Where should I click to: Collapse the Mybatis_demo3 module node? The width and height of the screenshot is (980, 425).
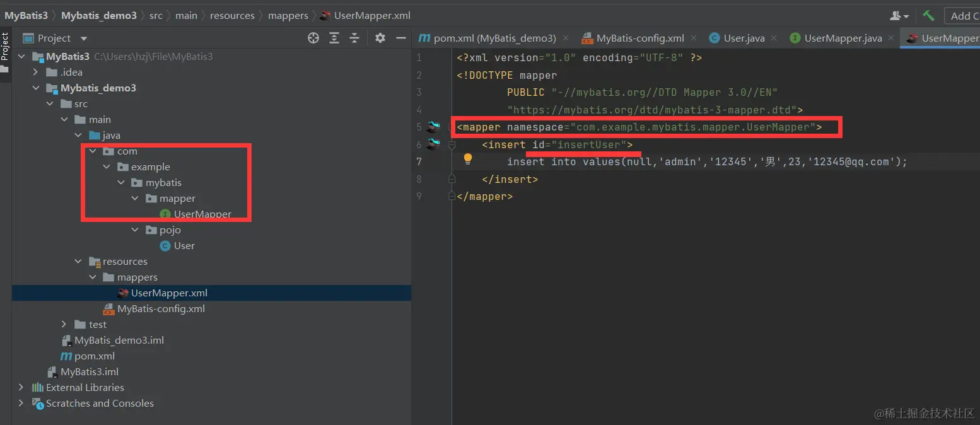[36, 88]
